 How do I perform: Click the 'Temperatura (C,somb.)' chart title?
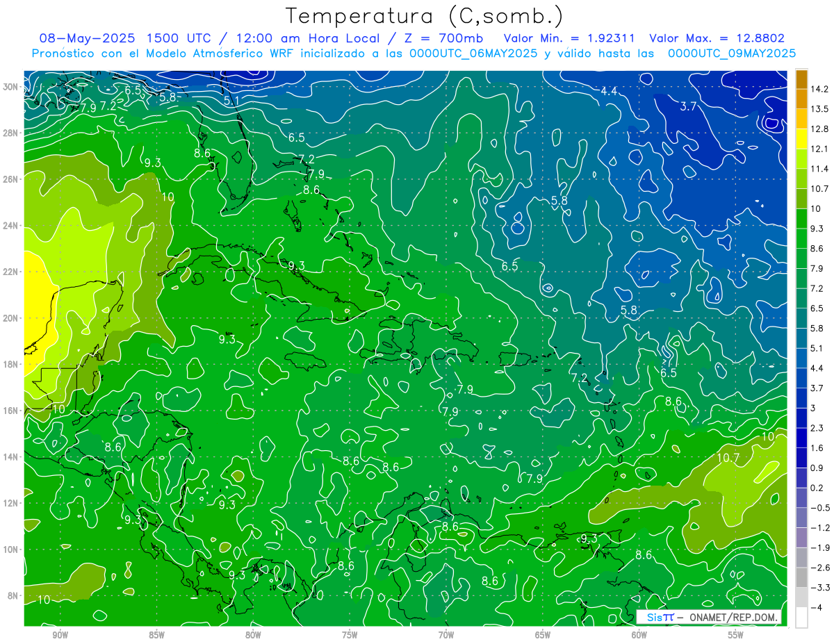pyautogui.click(x=425, y=15)
